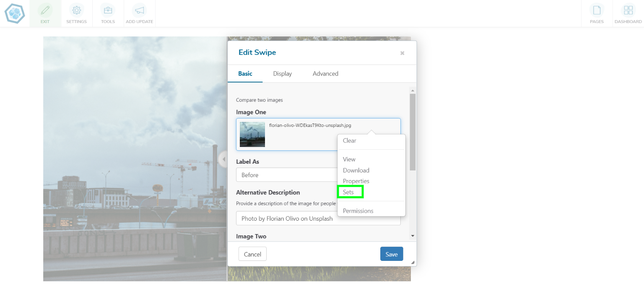Switch to the Advanced tab

coord(325,74)
